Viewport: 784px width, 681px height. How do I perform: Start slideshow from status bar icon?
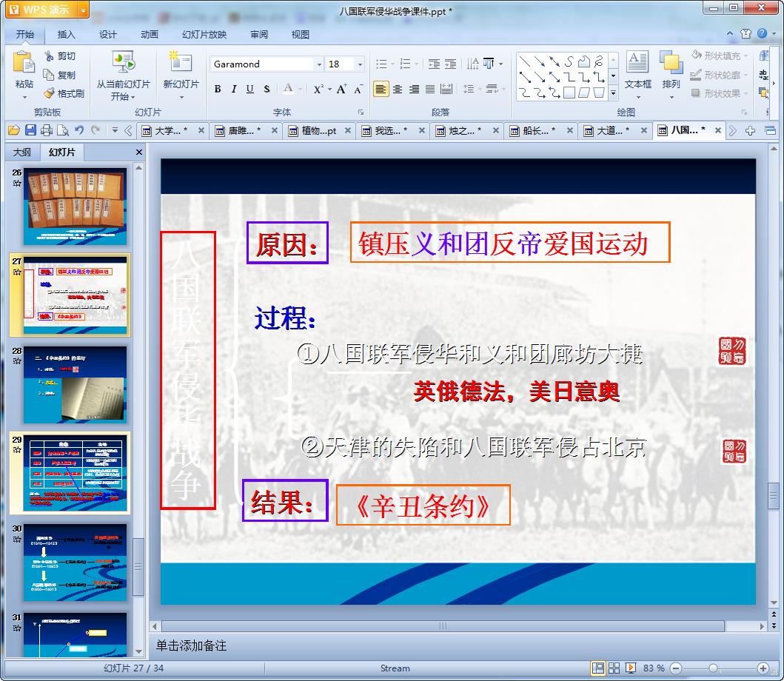pos(631,668)
